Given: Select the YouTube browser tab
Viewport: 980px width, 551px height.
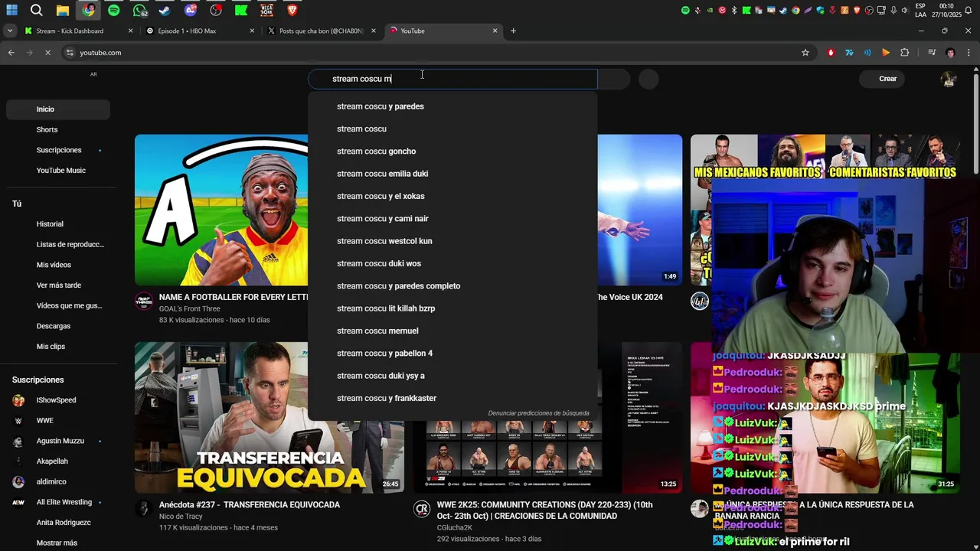Looking at the screenshot, I should tap(443, 31).
